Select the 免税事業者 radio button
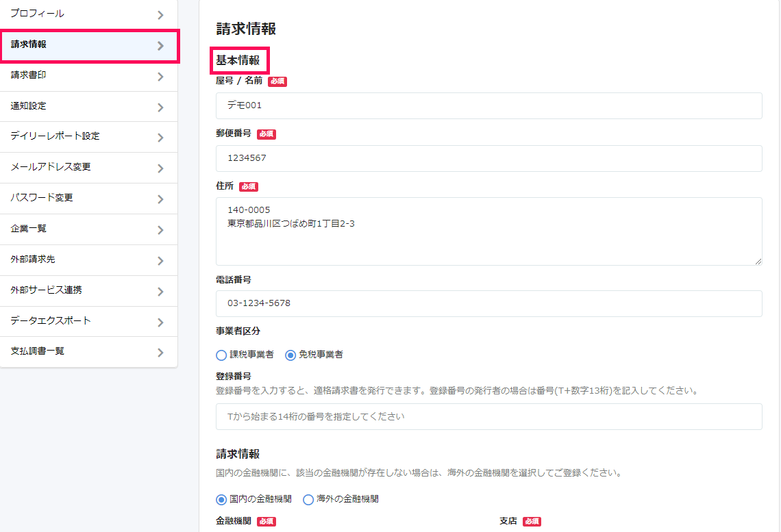The height and width of the screenshot is (532, 781). click(290, 355)
